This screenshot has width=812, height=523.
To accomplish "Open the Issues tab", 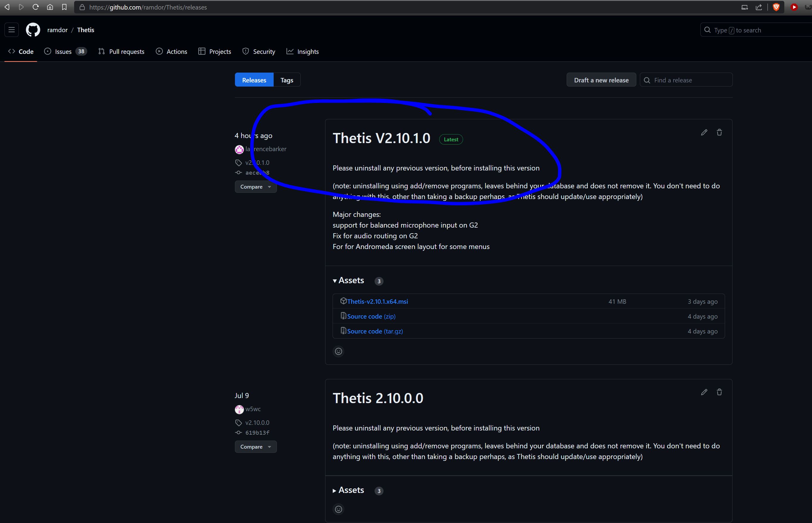I will coord(63,52).
